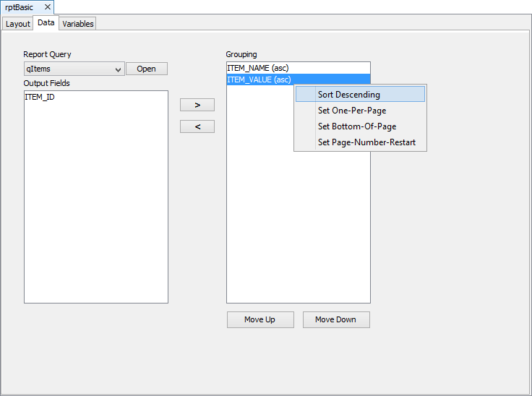
Task: Select ITEM_ID in Output Fields list
Action: tap(40, 97)
